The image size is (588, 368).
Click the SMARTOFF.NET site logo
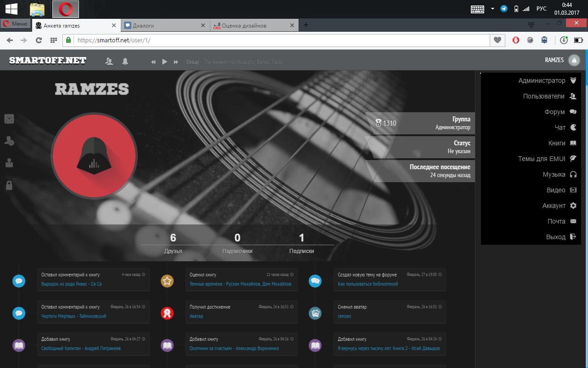(x=48, y=60)
